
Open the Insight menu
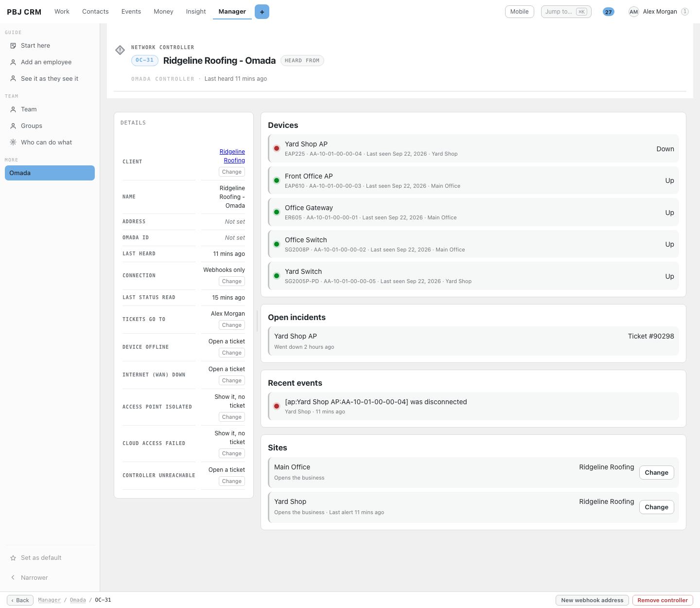(x=196, y=12)
